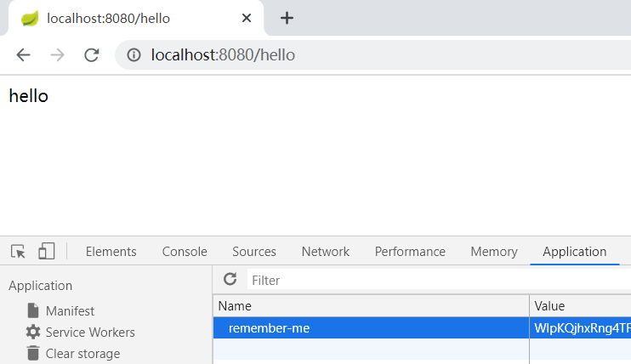Switch to the Elements panel
The width and height of the screenshot is (631, 364).
[x=111, y=252]
